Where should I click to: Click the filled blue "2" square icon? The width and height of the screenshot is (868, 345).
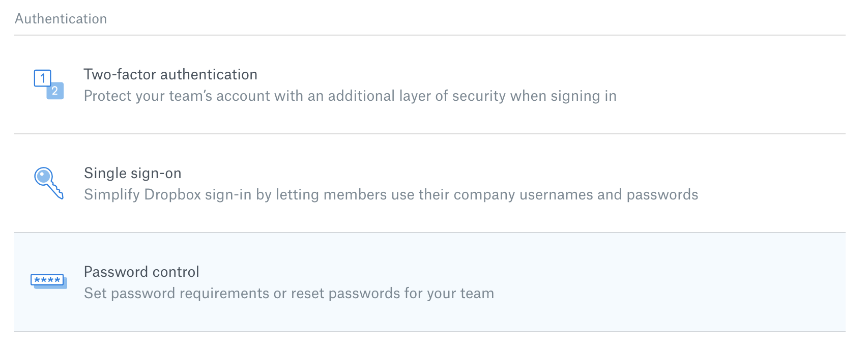click(x=55, y=91)
